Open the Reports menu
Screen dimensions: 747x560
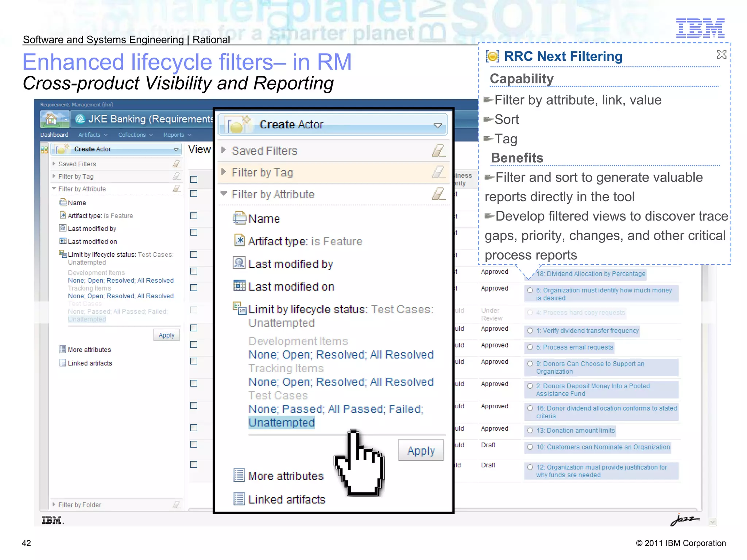tap(177, 135)
